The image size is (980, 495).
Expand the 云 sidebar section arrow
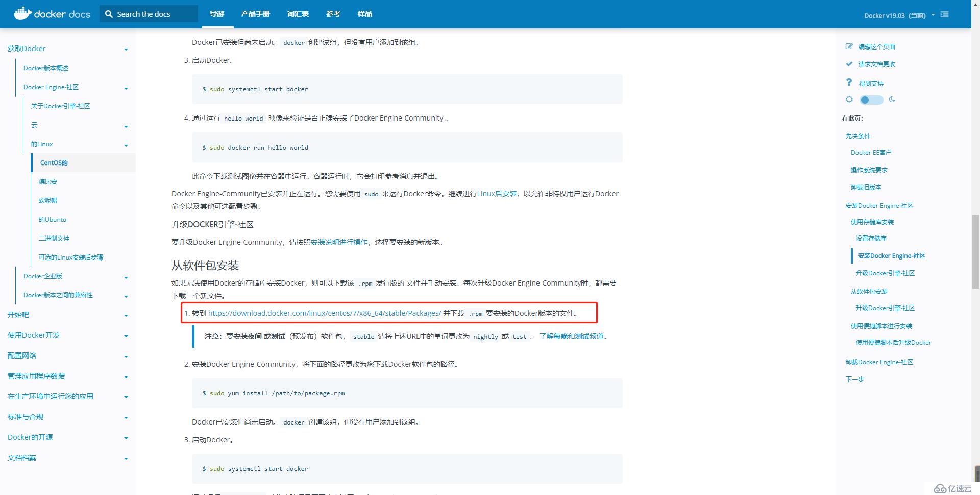(x=126, y=126)
